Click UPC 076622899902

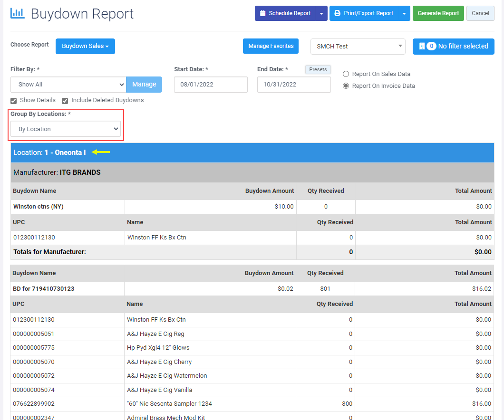point(34,404)
